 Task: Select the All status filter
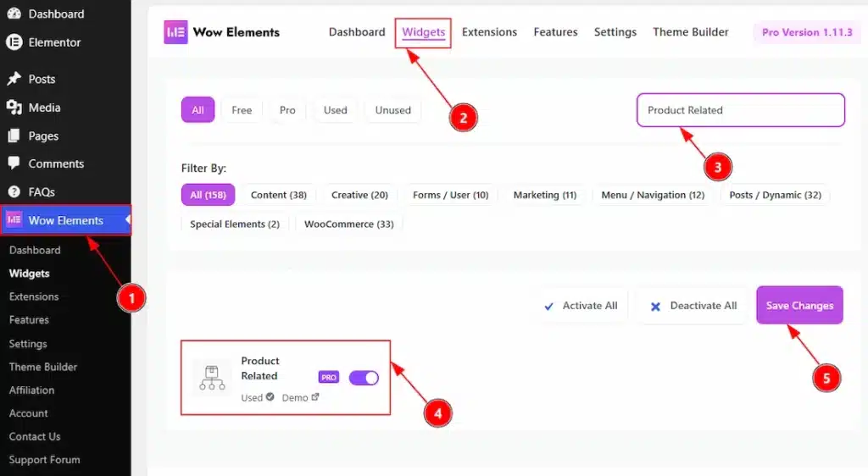[x=198, y=110]
